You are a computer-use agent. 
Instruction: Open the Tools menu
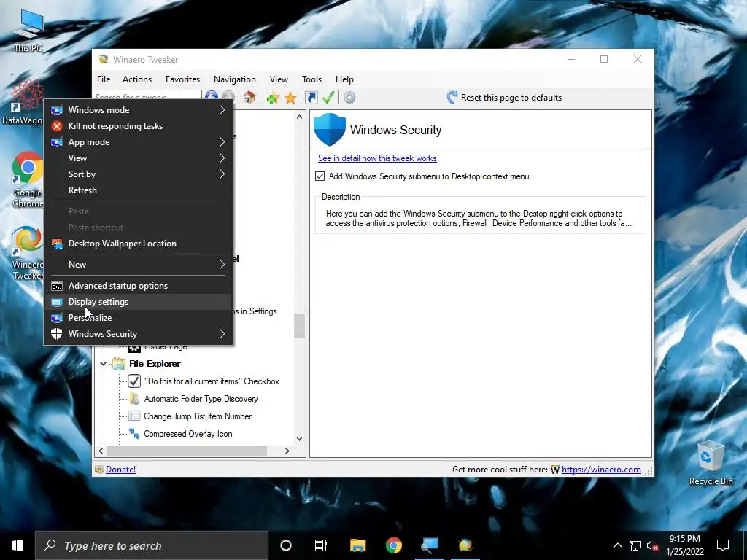click(311, 79)
